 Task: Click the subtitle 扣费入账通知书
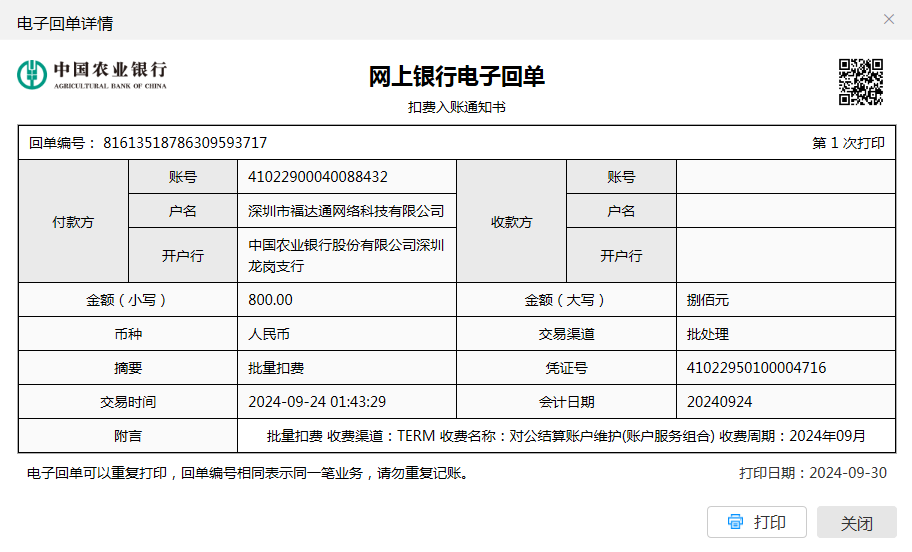tap(457, 107)
